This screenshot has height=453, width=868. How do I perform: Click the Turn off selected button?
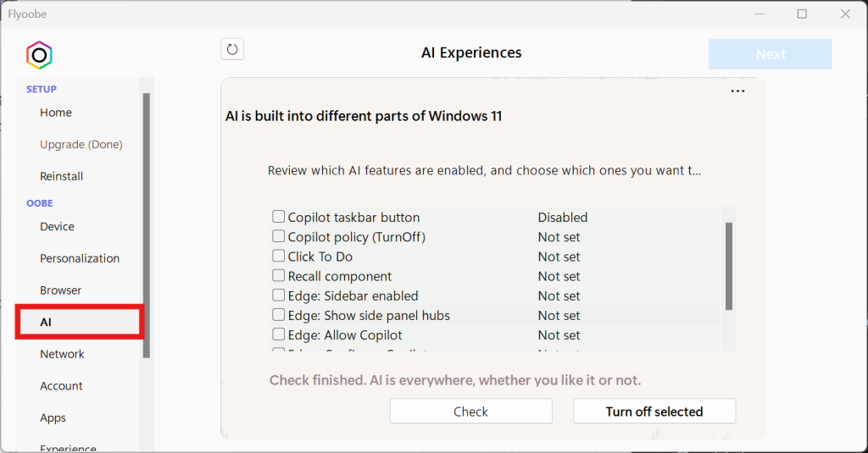[654, 412]
